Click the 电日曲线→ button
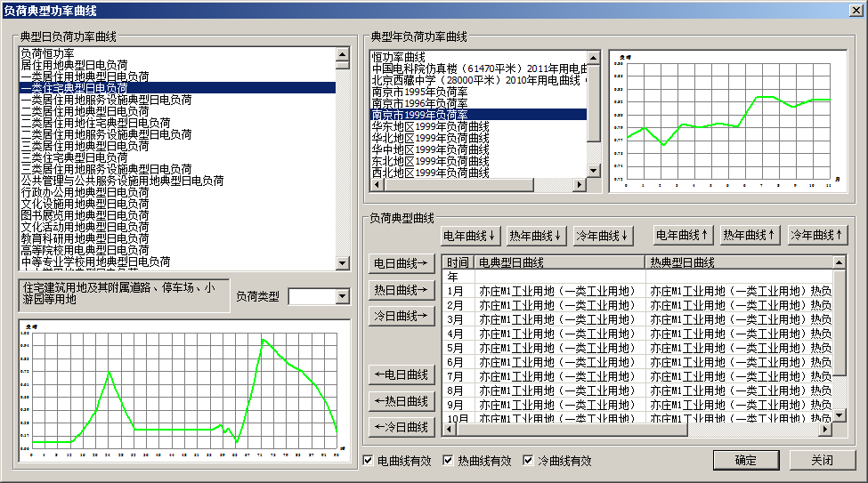The height and width of the screenshot is (483, 868). [401, 264]
